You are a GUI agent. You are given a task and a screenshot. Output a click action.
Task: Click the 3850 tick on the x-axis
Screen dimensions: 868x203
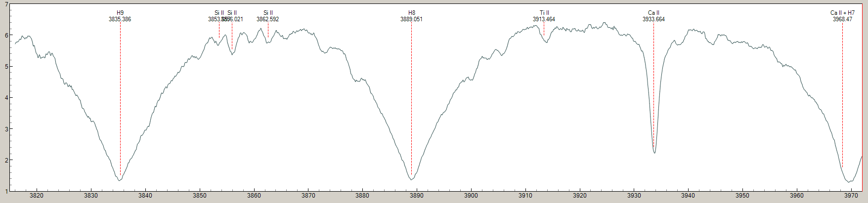(200, 196)
